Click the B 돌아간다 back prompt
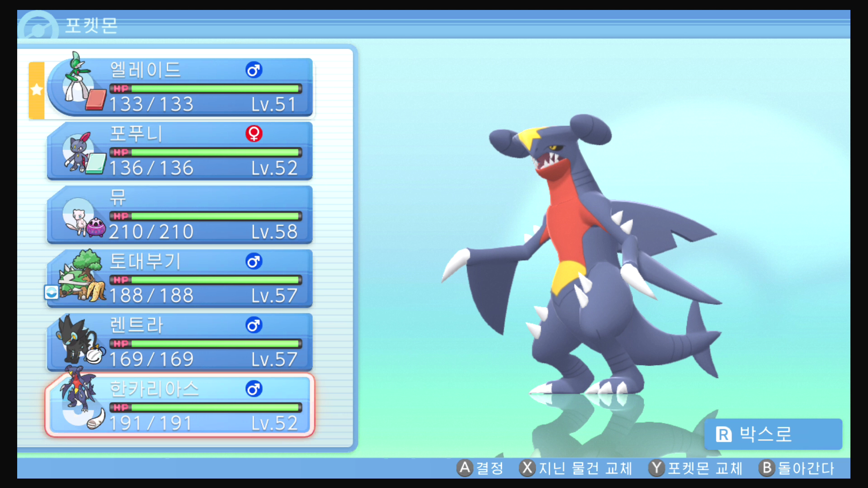868x488 pixels. point(797,468)
